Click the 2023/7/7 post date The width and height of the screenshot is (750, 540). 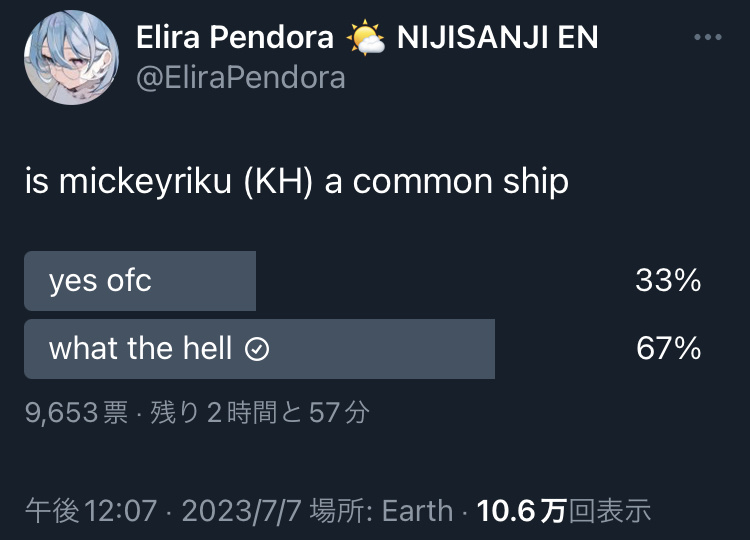[x=241, y=511]
